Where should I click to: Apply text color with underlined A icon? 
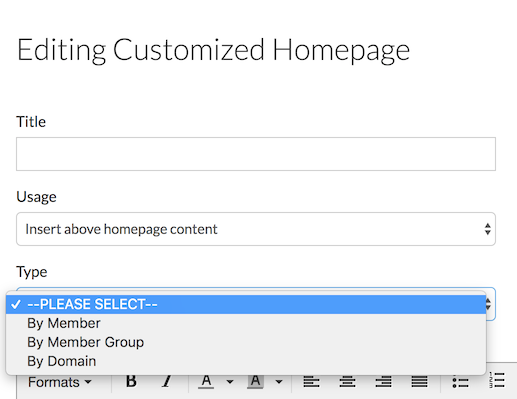206,381
